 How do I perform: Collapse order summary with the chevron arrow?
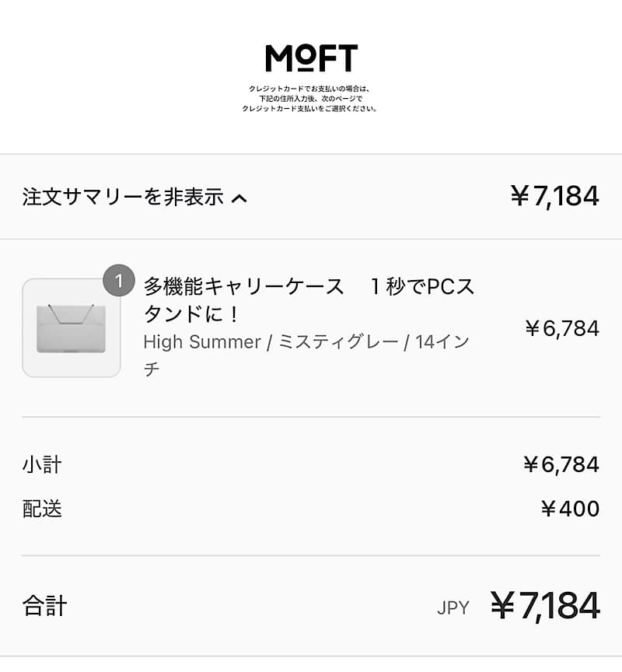point(239,198)
